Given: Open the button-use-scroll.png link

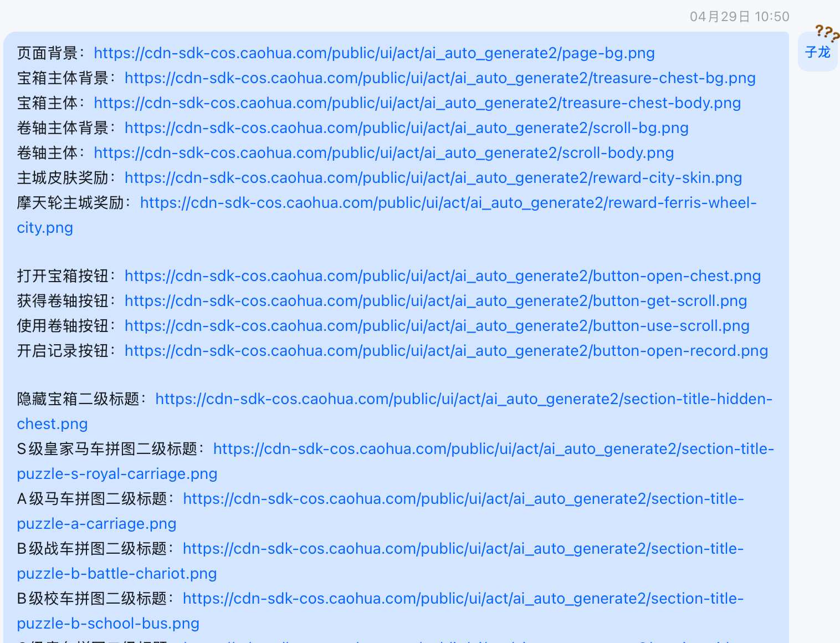Looking at the screenshot, I should click(x=437, y=326).
